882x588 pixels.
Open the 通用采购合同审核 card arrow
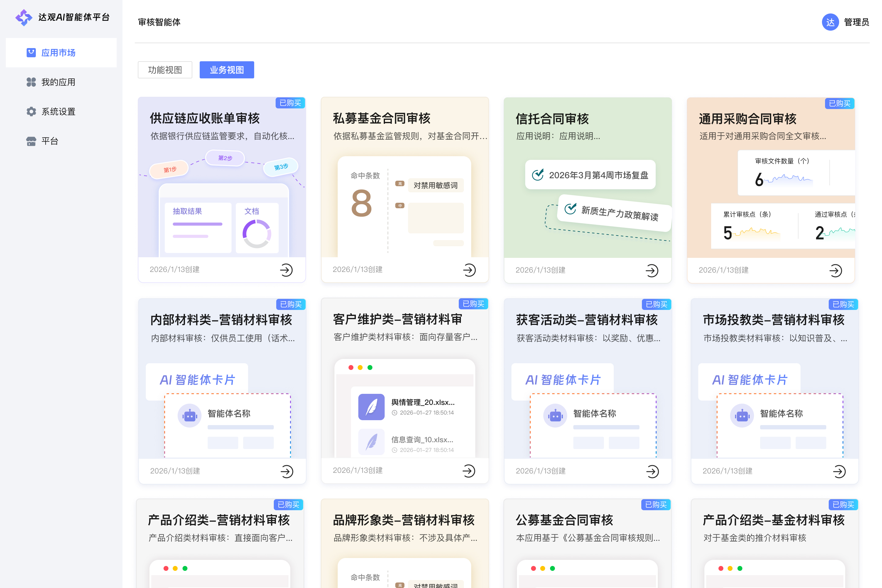click(835, 270)
